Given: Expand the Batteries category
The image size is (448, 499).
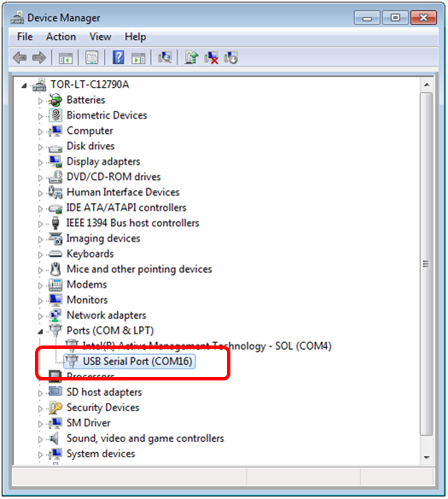Looking at the screenshot, I should coord(40,101).
